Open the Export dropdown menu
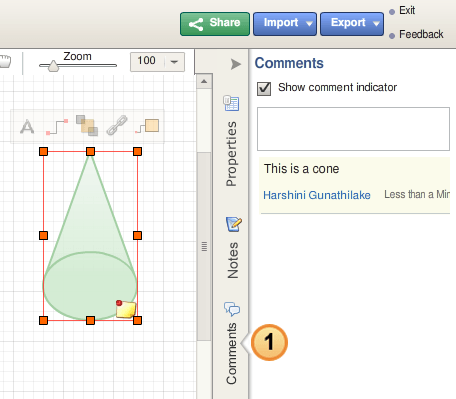 coord(352,24)
